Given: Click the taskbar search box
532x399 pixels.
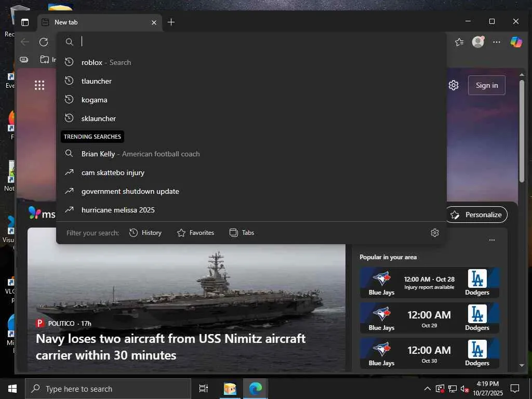Looking at the screenshot, I should [x=108, y=389].
